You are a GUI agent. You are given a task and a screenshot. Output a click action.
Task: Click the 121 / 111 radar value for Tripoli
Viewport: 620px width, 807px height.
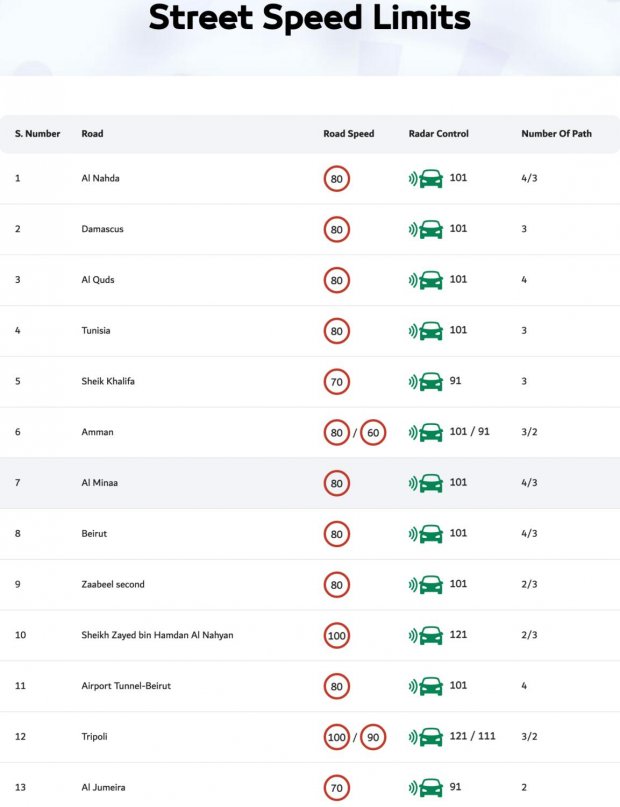pyautogui.click(x=472, y=736)
